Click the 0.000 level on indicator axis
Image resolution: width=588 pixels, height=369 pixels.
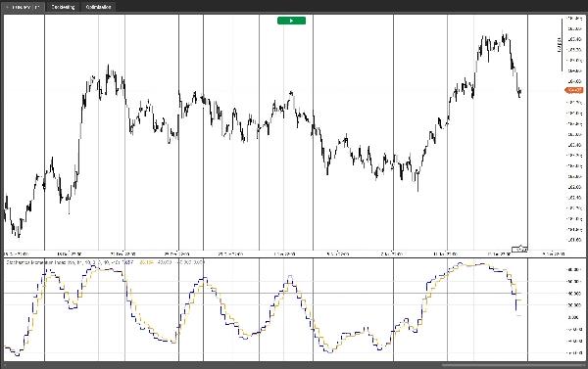coord(573,317)
